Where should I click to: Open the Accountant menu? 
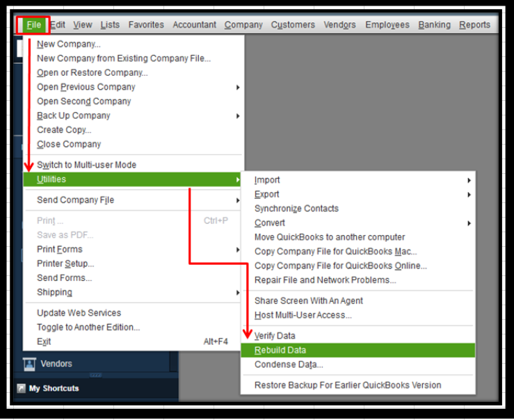click(x=194, y=25)
